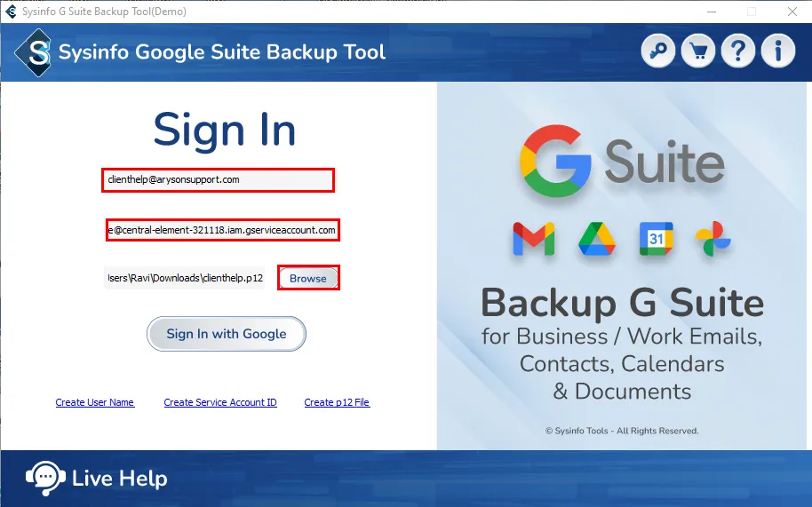Click the title bar app icon
Screen dimensions: 812x507
click(11, 12)
